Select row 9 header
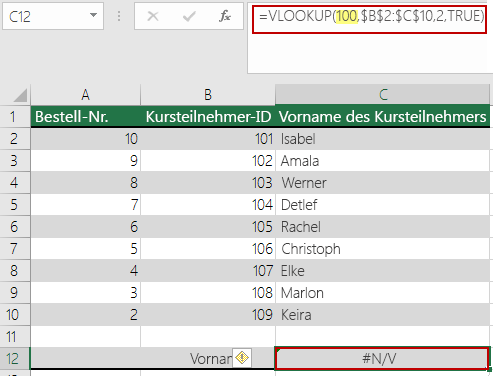The height and width of the screenshot is (376, 493). (15, 293)
